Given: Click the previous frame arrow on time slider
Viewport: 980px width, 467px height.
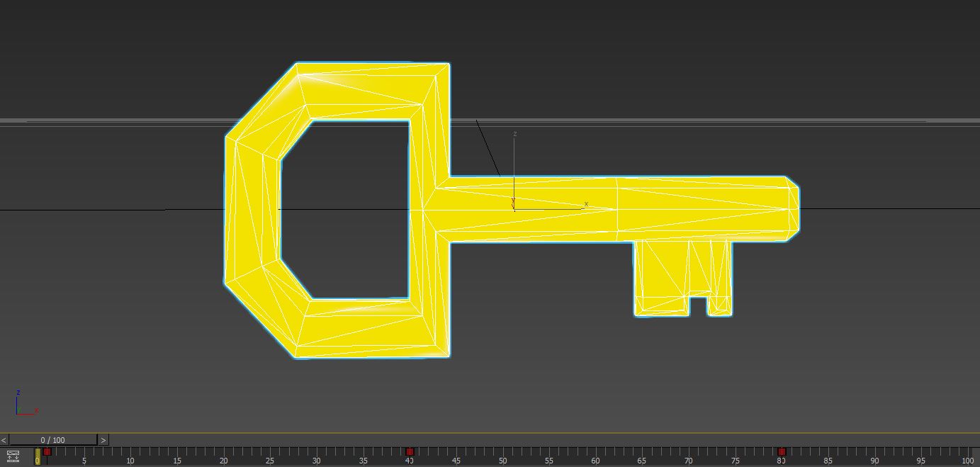Looking at the screenshot, I should [4, 440].
